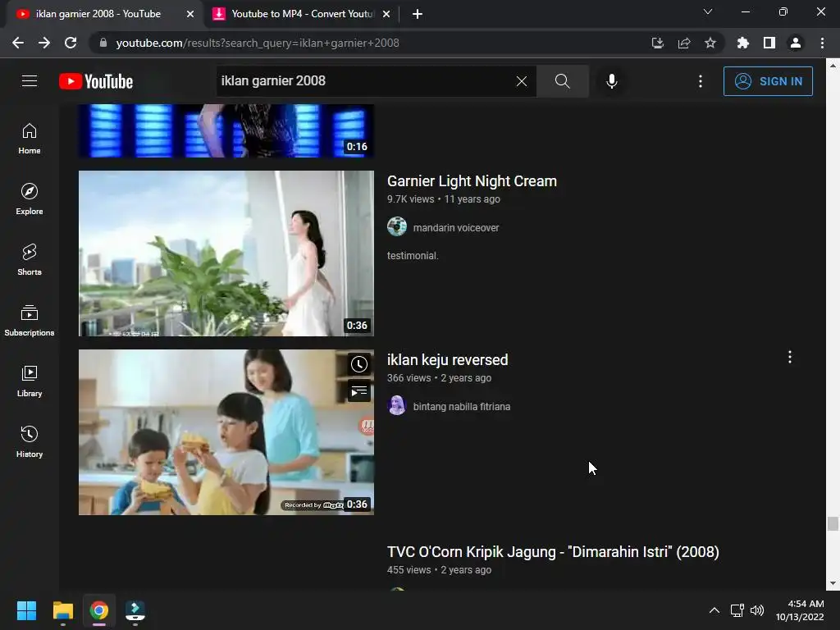
Task: Open options for iklan keju reversed video
Action: coord(790,358)
